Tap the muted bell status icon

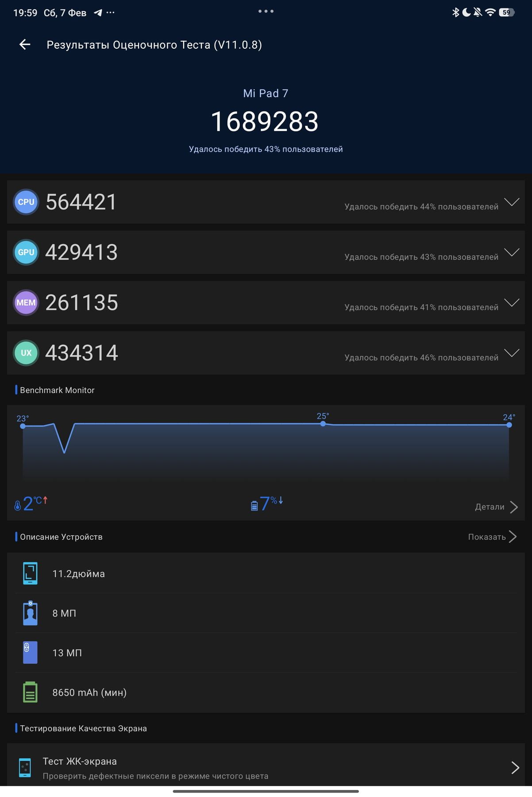click(x=478, y=12)
